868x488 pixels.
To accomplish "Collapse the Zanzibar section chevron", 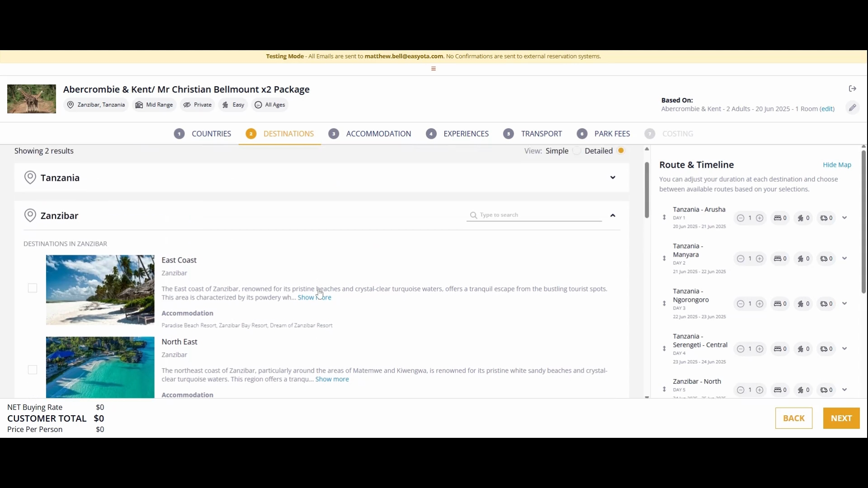I will click(613, 216).
